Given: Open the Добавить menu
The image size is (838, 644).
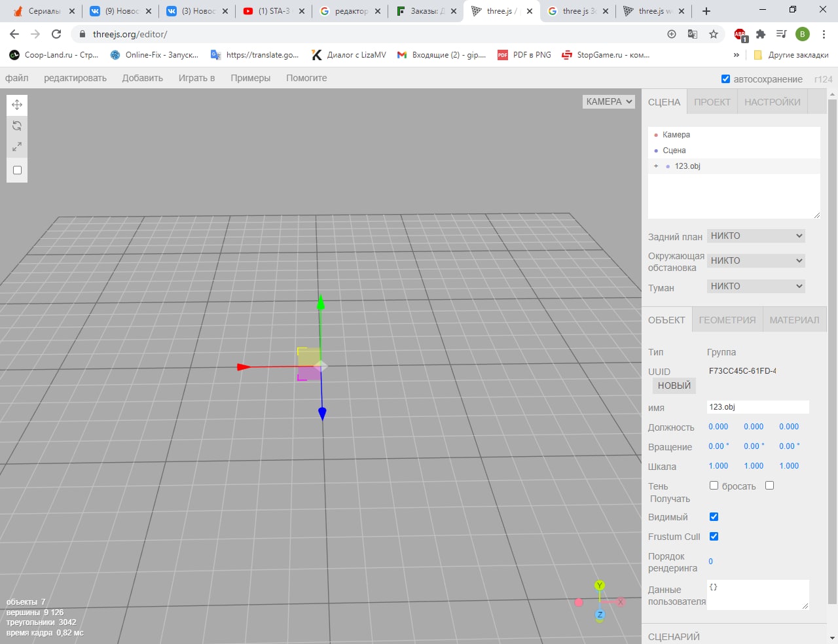Looking at the screenshot, I should tap(143, 78).
